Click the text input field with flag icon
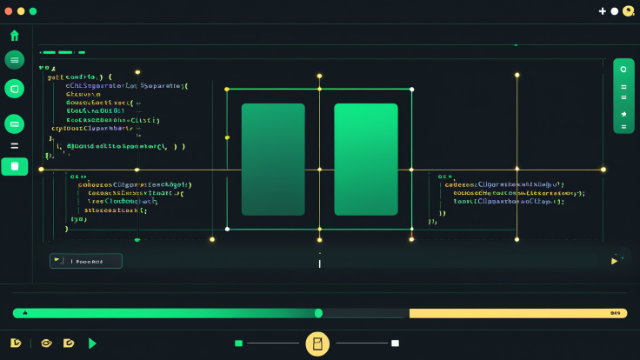640x360 pixels. click(86, 261)
